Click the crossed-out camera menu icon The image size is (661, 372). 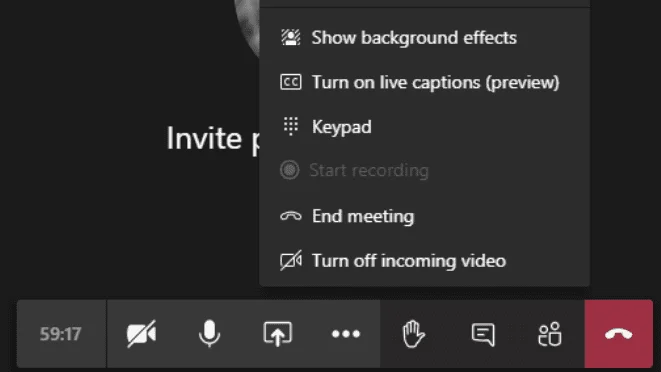(290, 260)
